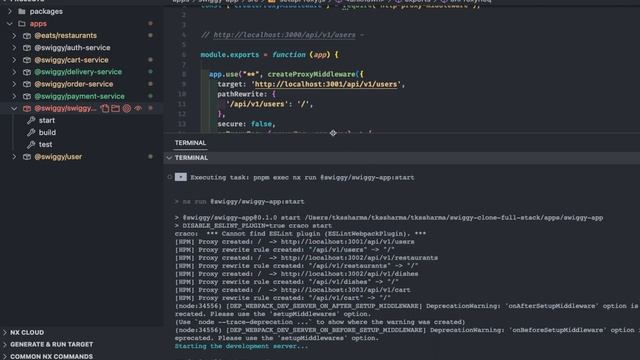Click 'Starting the development server...' terminal line

241,346
